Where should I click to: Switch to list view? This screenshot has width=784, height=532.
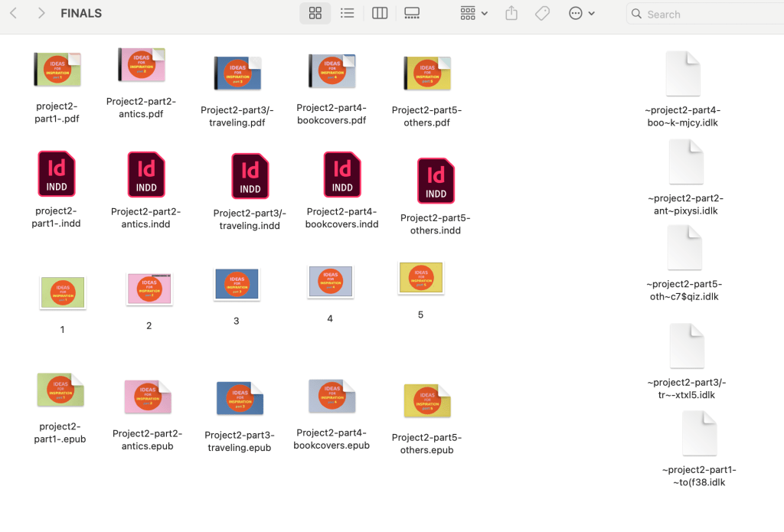pos(347,14)
